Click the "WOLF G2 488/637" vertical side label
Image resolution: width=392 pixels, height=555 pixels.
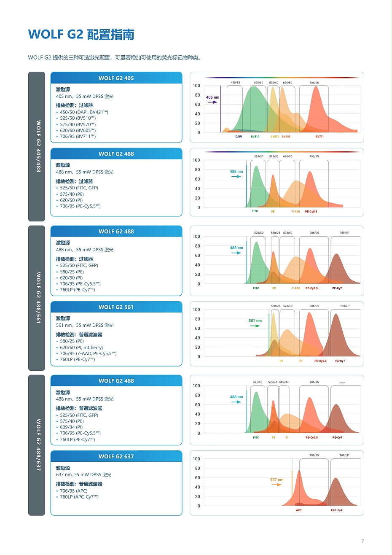[37, 445]
